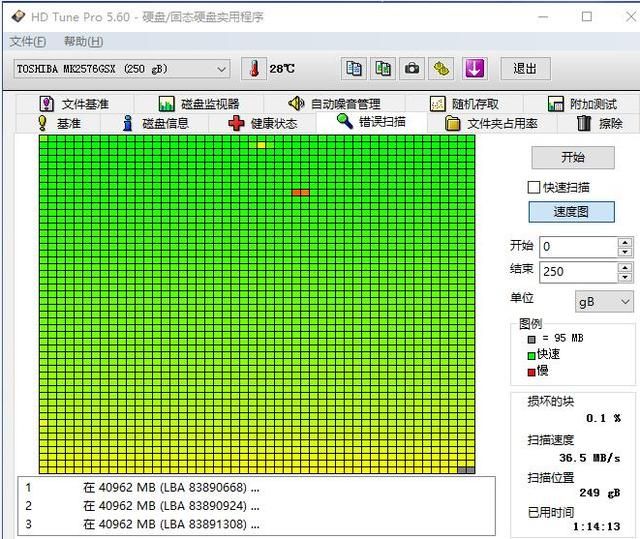
Task: Open the 附加测试 tab
Action: [581, 104]
